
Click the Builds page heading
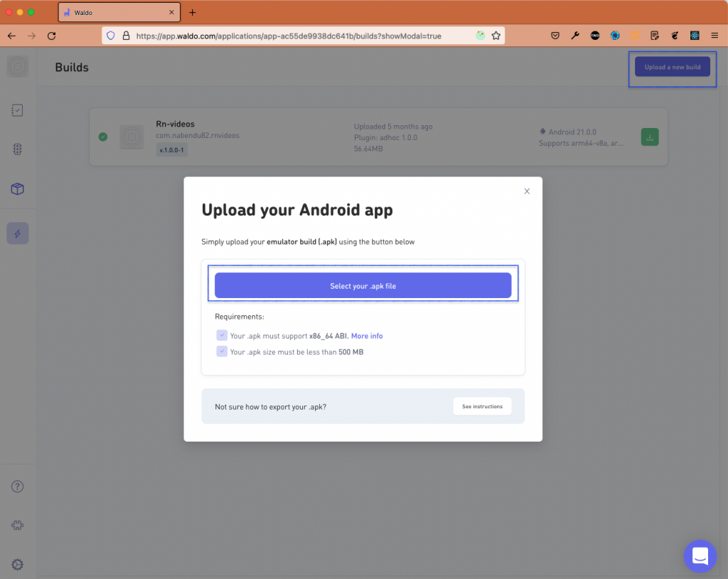[72, 68]
